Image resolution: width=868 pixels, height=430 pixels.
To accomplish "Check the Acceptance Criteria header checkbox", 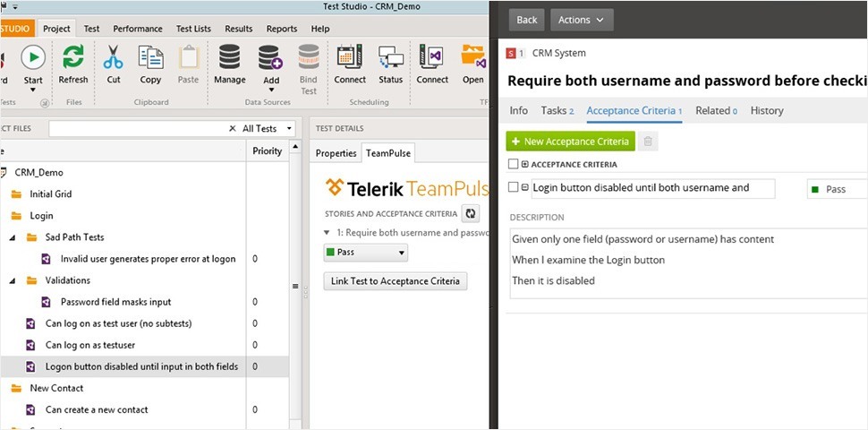I will 513,164.
